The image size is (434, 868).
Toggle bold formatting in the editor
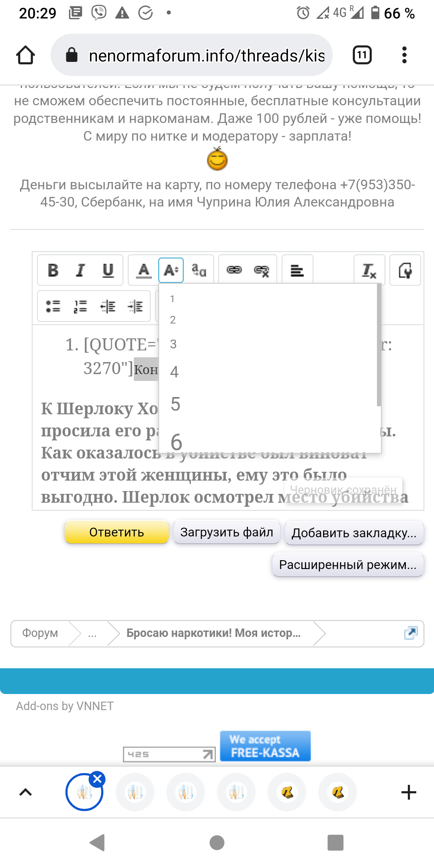[53, 270]
